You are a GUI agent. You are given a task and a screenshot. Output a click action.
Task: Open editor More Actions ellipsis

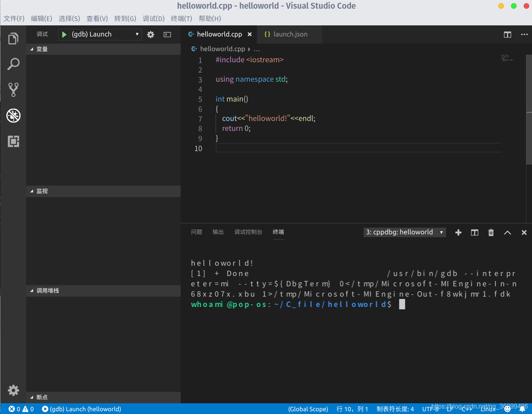click(x=524, y=34)
